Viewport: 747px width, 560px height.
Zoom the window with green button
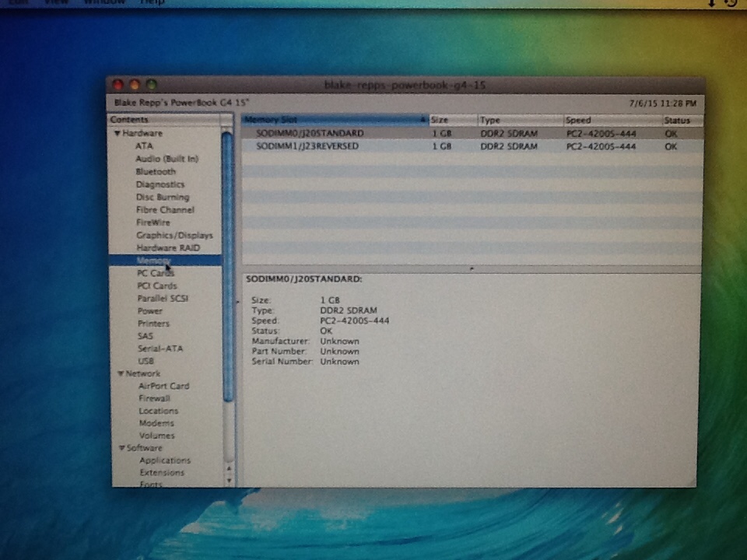pos(152,85)
